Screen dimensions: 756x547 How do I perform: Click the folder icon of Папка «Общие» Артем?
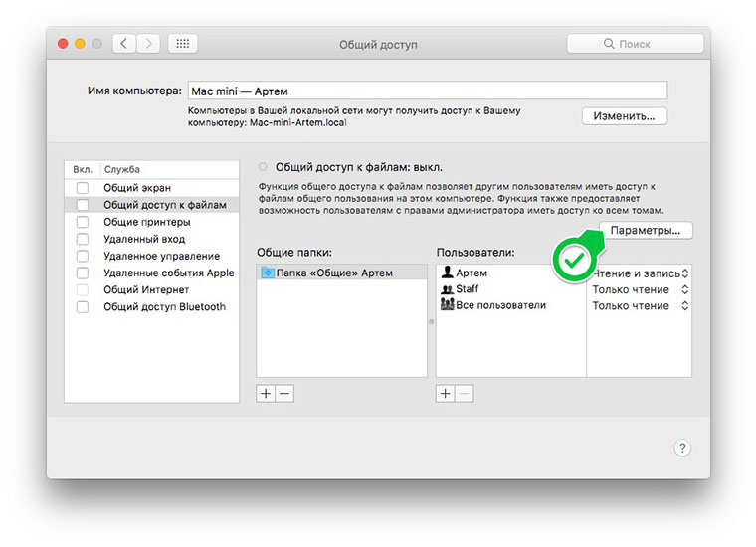(x=268, y=273)
